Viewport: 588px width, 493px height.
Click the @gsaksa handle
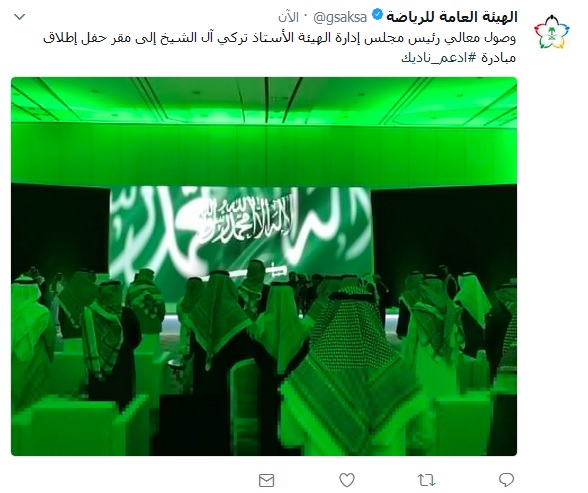340,17
